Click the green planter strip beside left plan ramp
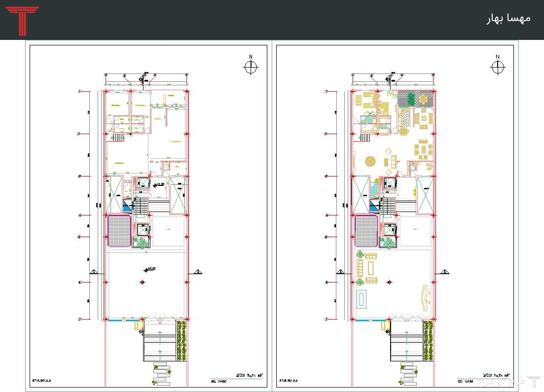Screen dimensions: 544x392 click(x=181, y=340)
